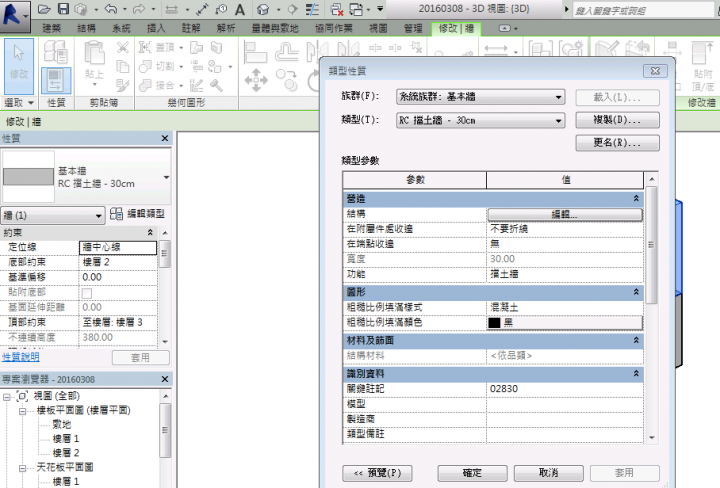Click the Close Hidden Windows icon
Image resolution: width=720 pixels, height=488 pixels.
pyautogui.click(x=337, y=9)
